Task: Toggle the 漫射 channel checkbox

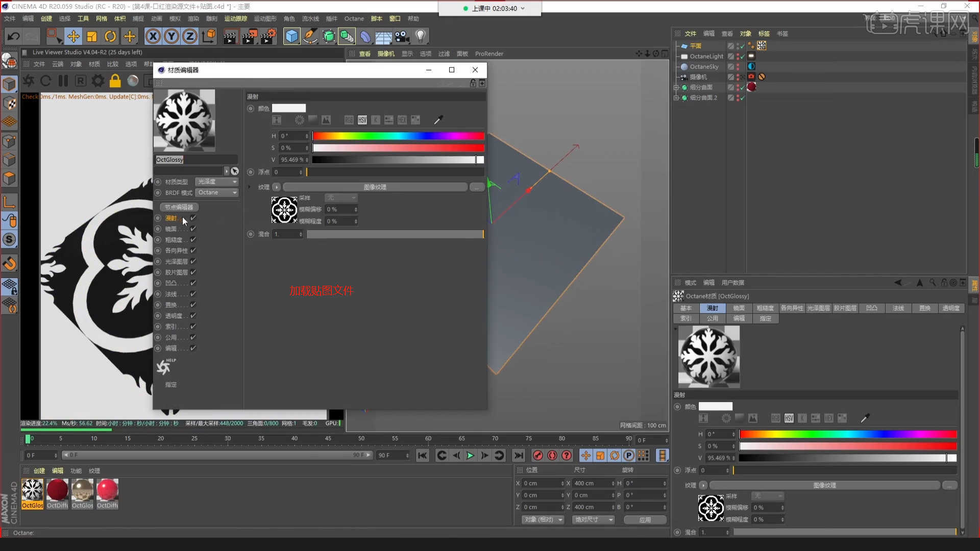Action: (x=193, y=218)
